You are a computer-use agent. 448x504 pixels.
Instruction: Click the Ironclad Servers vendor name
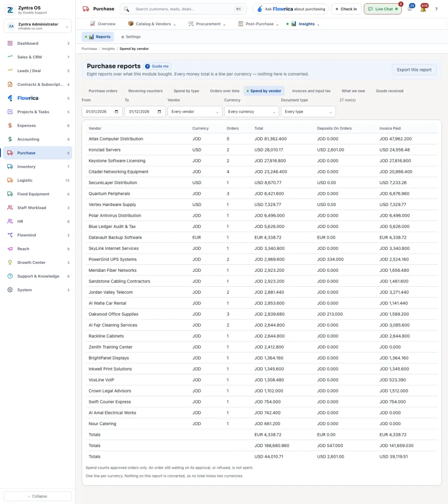(x=105, y=150)
